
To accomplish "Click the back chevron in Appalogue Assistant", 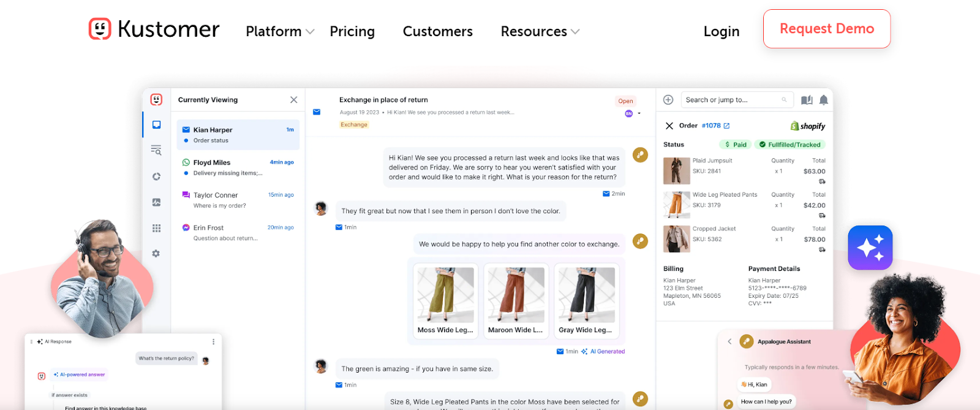I will click(x=729, y=341).
